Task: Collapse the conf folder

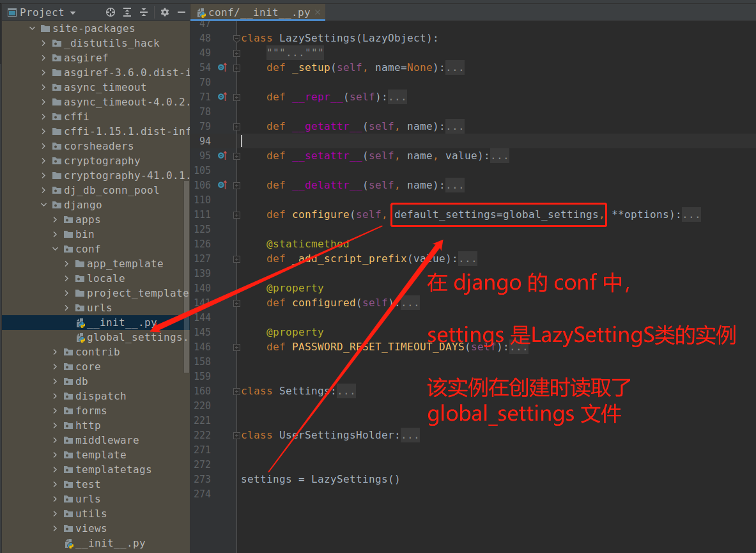Action: [56, 249]
